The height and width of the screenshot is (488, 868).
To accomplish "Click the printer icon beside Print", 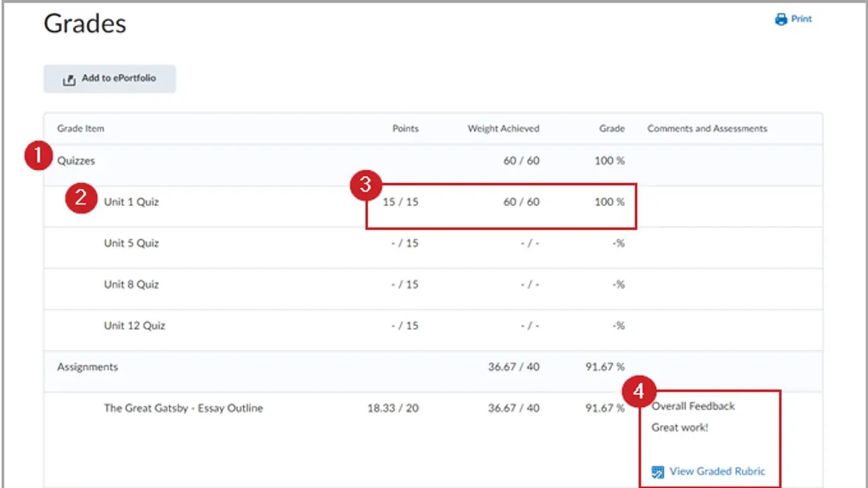I will 780,20.
